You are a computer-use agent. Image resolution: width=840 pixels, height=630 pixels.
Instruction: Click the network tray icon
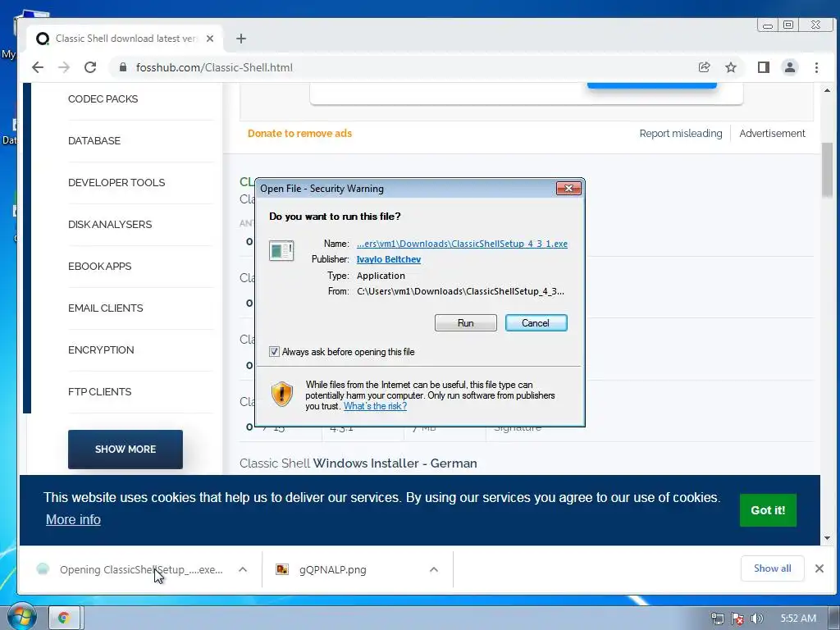[717, 619]
